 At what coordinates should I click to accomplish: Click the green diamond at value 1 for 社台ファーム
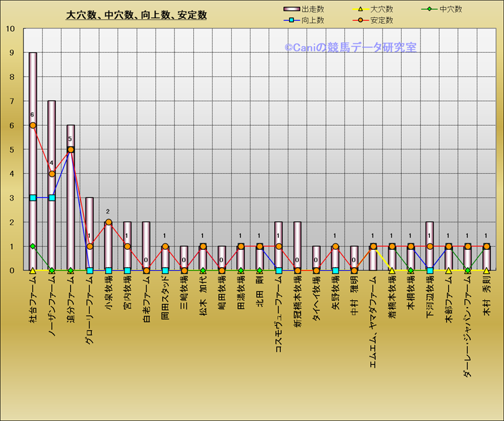[33, 247]
